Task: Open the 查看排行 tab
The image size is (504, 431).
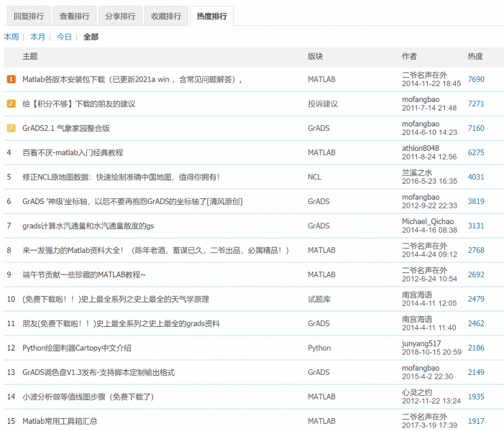Action: pos(73,16)
